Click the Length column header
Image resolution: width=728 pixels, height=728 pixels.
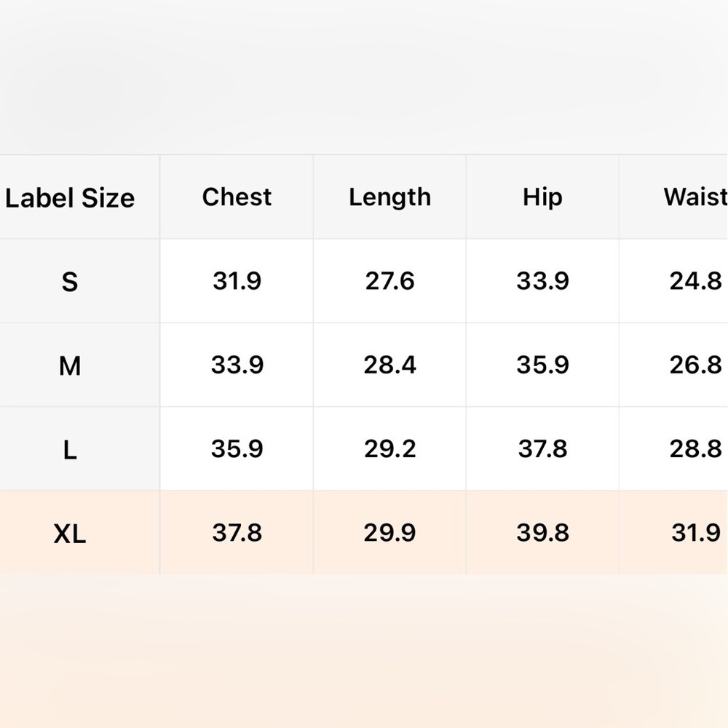pyautogui.click(x=390, y=198)
